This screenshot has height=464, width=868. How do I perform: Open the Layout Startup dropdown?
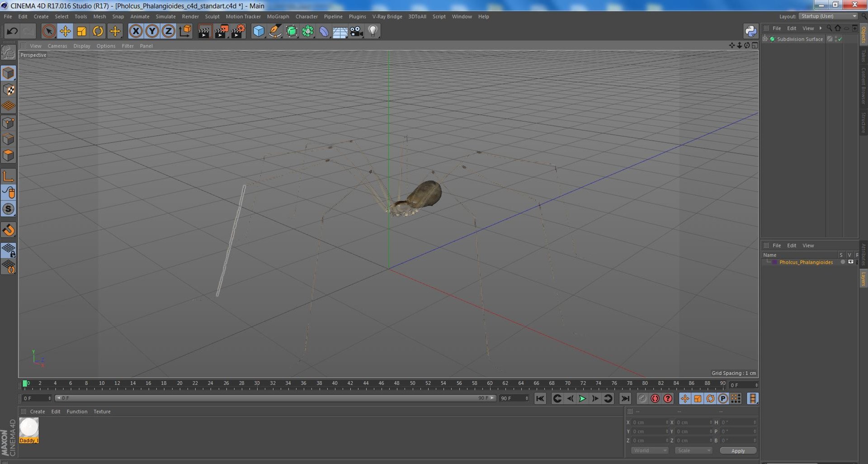pyautogui.click(x=828, y=16)
